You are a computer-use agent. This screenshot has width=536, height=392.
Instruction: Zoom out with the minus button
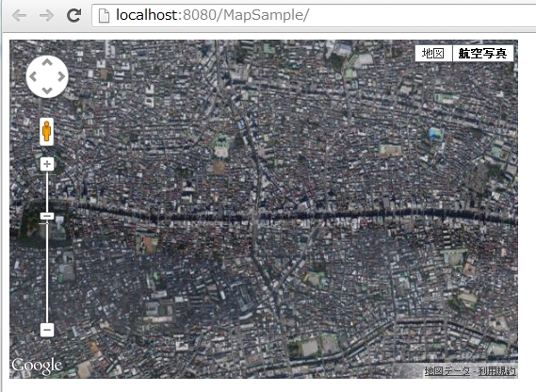click(47, 330)
